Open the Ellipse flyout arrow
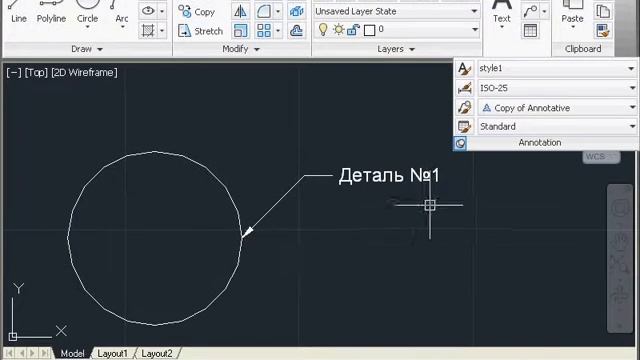 (x=162, y=11)
